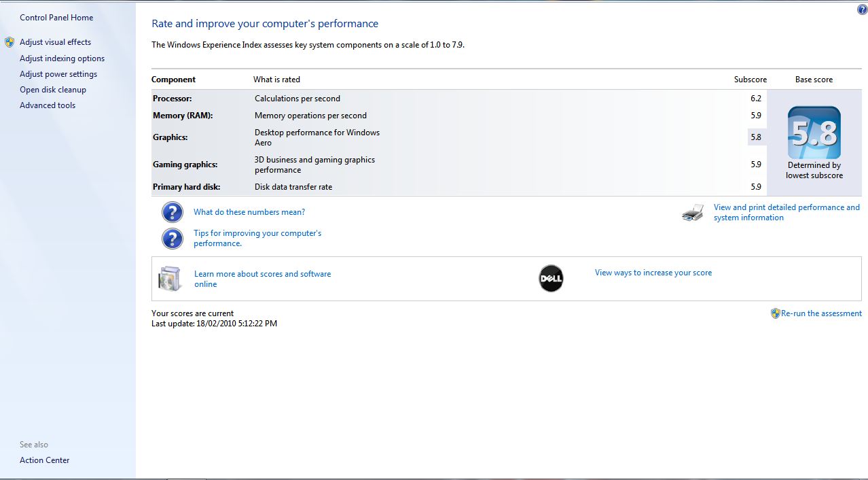
Task: Click 'Memory operations per second' text
Action: [310, 116]
